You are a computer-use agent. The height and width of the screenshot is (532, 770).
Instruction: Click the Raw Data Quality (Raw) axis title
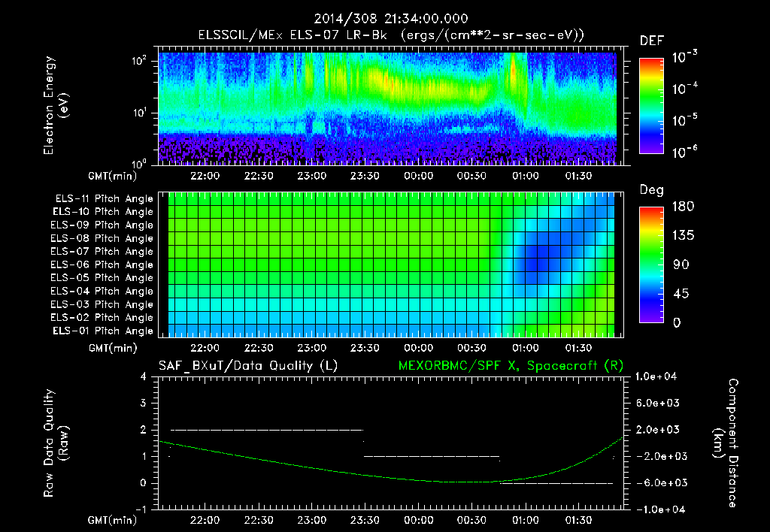pos(56,443)
